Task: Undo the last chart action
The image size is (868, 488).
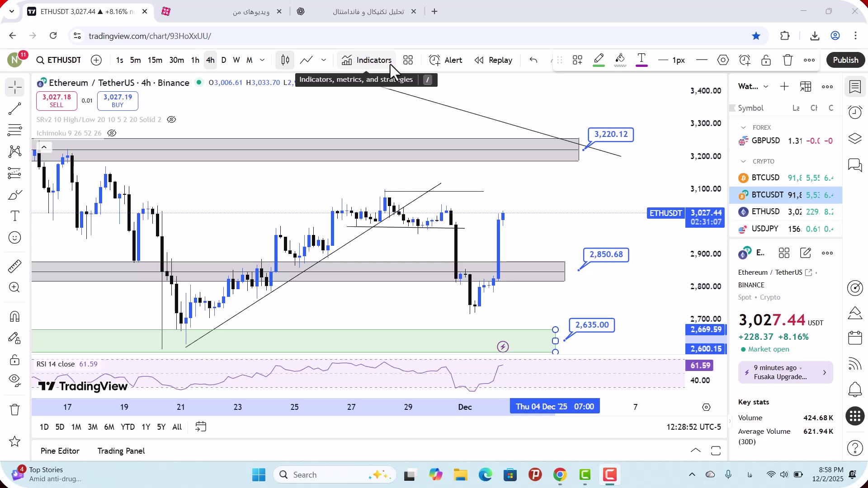Action: tap(533, 60)
